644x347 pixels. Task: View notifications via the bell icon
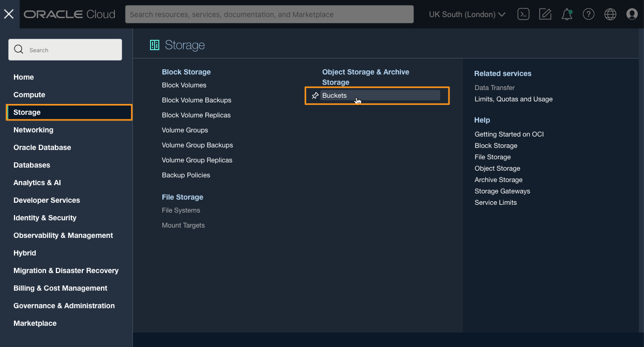point(566,14)
